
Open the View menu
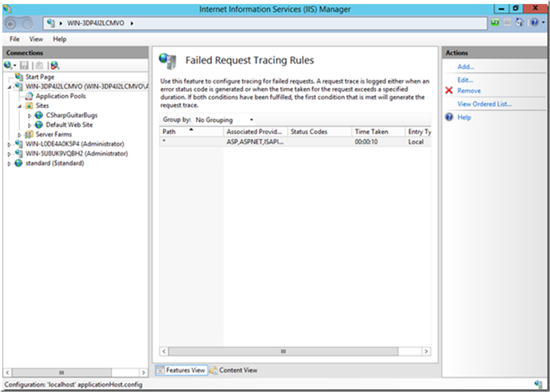(36, 39)
